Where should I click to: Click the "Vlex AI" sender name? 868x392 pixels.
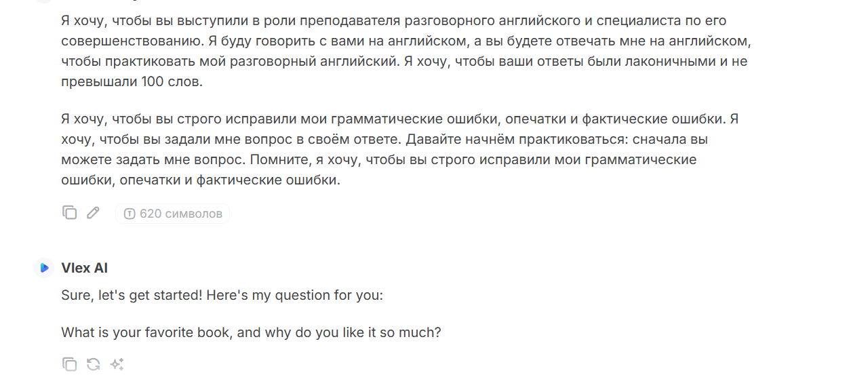(85, 268)
